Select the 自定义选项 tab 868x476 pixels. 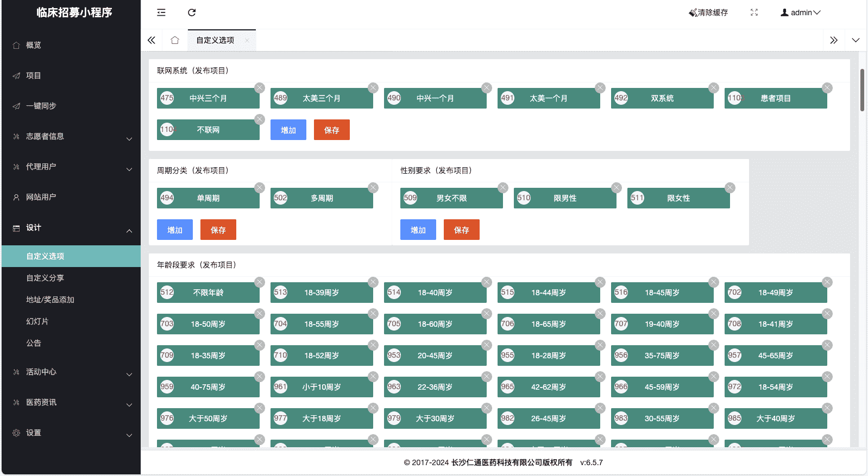(215, 40)
